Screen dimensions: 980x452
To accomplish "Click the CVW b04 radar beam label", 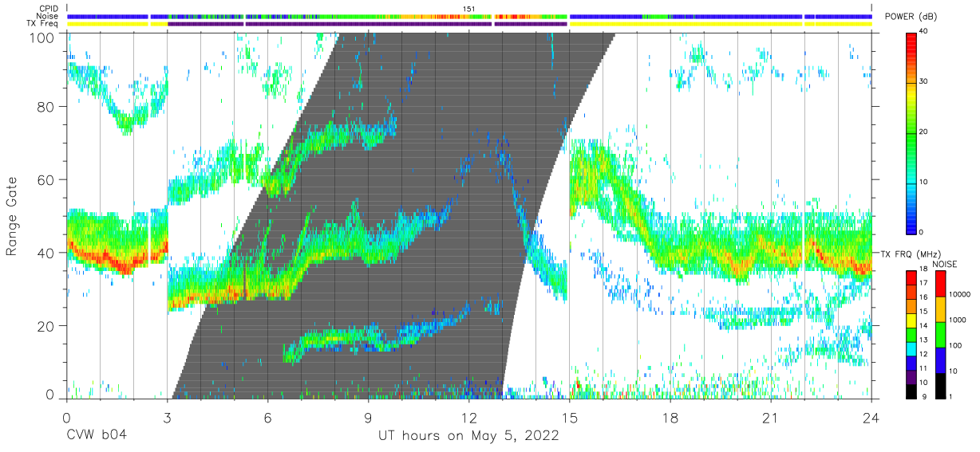I will pos(97,436).
